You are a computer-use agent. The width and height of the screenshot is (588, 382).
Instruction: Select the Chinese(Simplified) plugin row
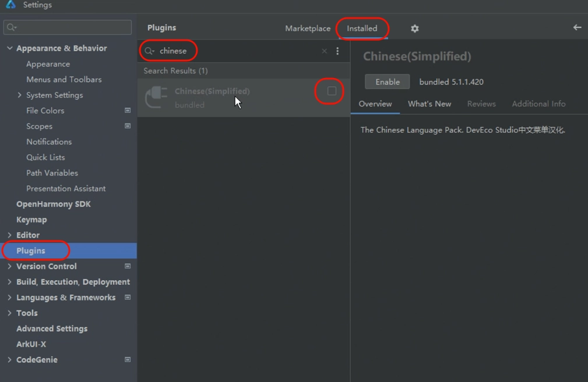click(x=244, y=97)
